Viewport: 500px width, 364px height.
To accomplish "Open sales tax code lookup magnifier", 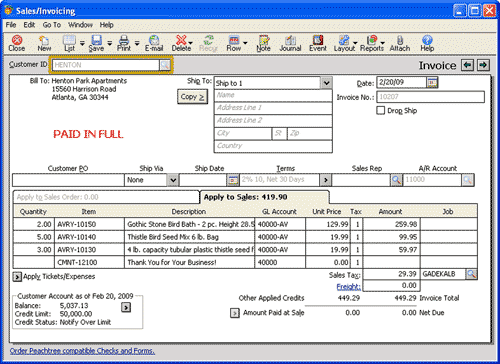I will point(471,274).
